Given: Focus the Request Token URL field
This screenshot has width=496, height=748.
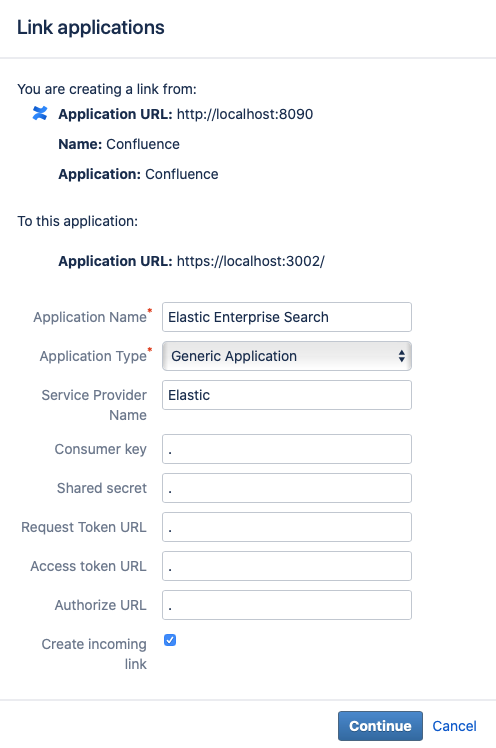Looking at the screenshot, I should click(x=287, y=527).
